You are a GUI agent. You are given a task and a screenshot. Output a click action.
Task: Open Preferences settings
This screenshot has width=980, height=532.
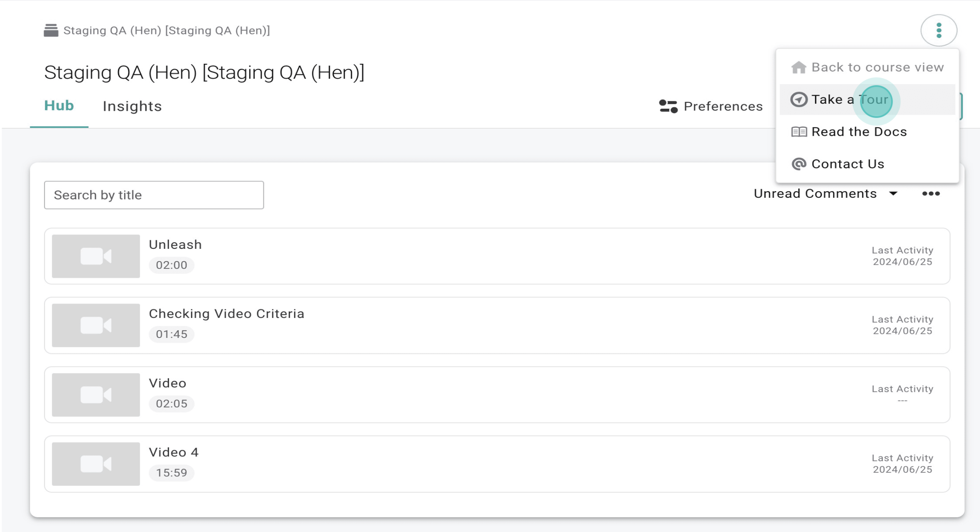[x=723, y=106]
